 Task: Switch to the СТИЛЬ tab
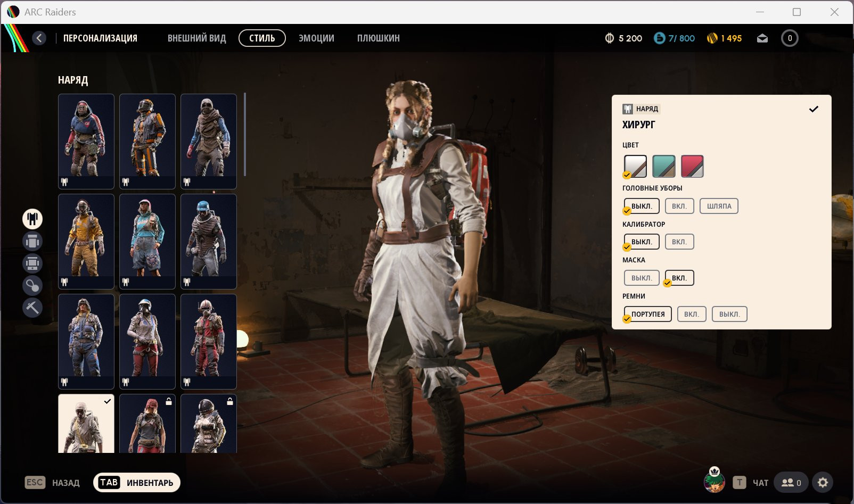[262, 38]
